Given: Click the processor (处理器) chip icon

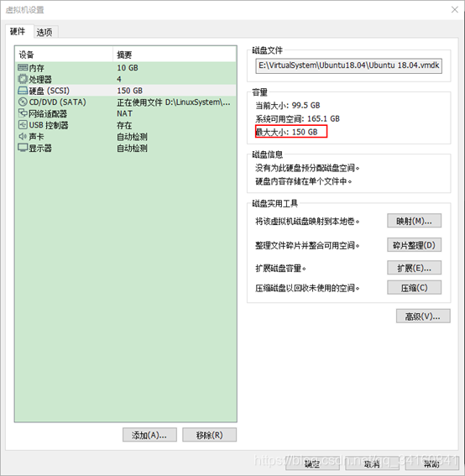Looking at the screenshot, I should 23,79.
